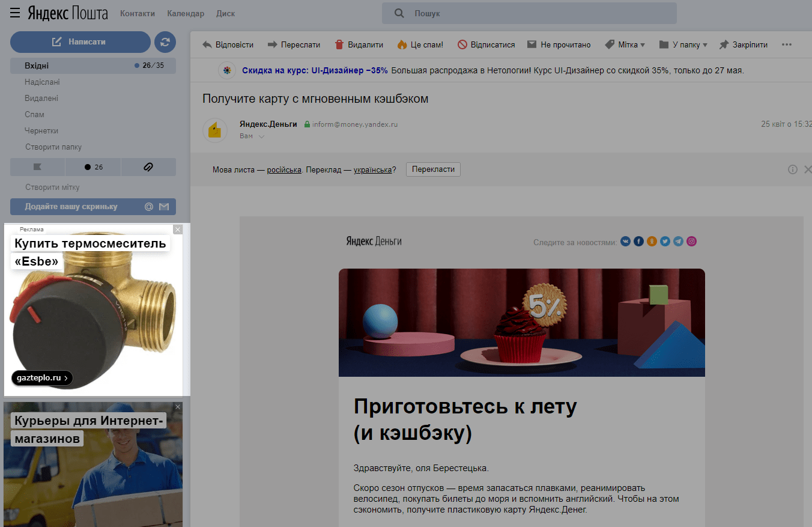812x527 pixels.
Task: Click the Twitter social icon
Action: point(665,242)
